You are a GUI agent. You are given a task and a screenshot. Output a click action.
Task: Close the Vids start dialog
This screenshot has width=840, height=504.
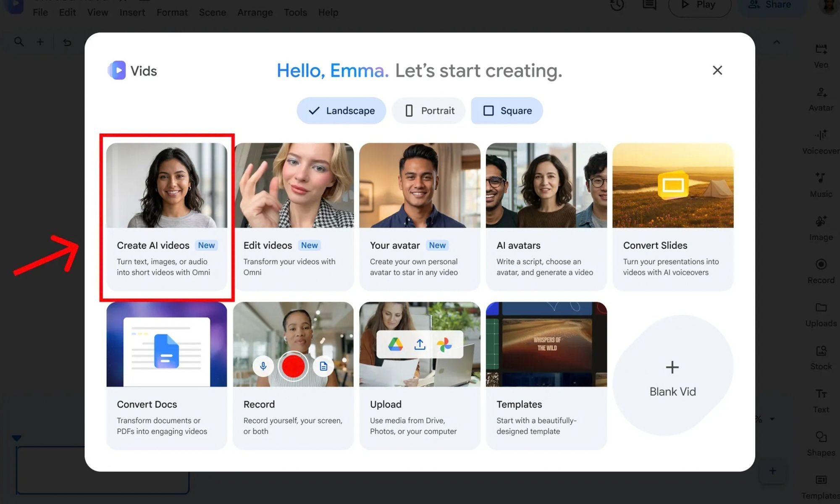point(717,70)
